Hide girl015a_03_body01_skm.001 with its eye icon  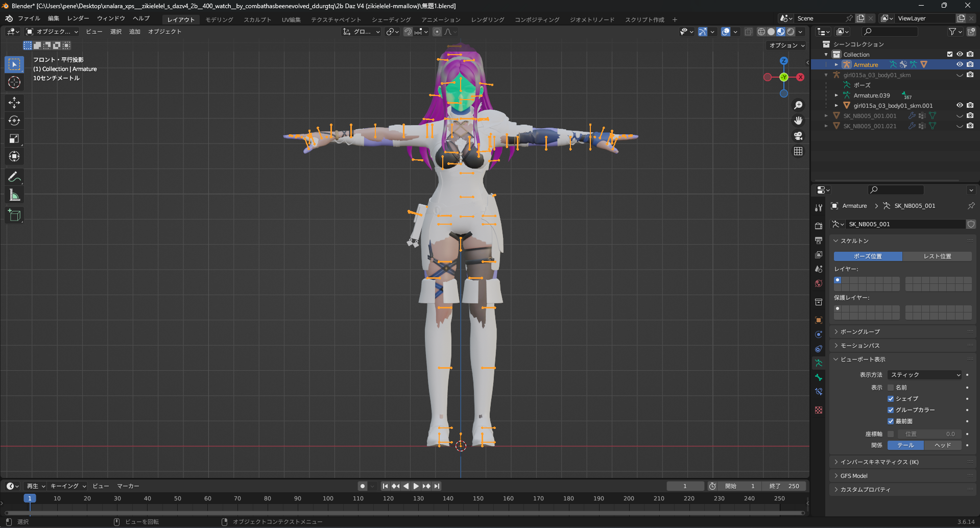(960, 105)
